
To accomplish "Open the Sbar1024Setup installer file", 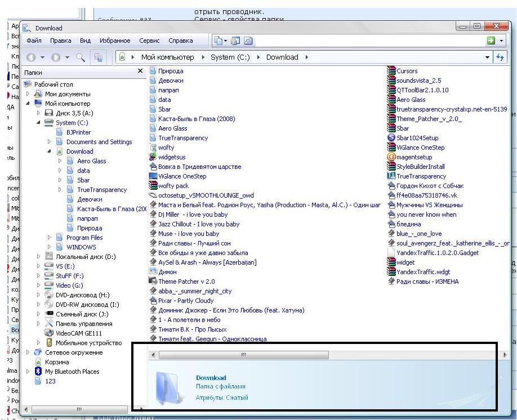I will [x=417, y=138].
